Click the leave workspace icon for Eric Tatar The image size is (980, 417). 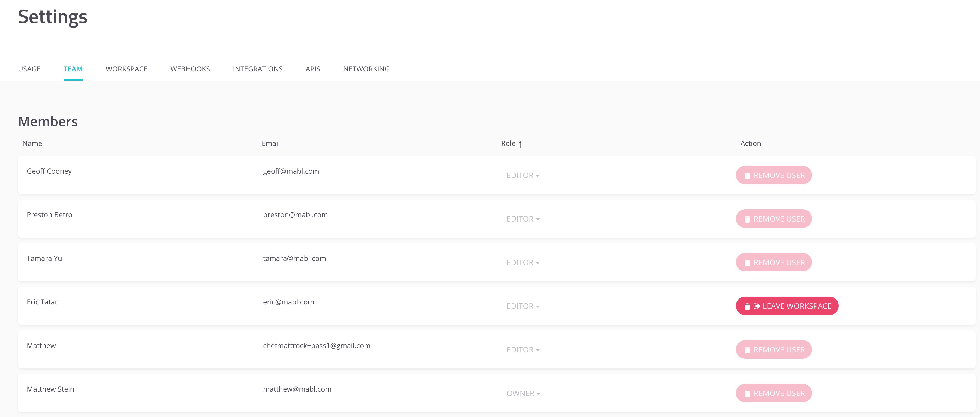756,306
